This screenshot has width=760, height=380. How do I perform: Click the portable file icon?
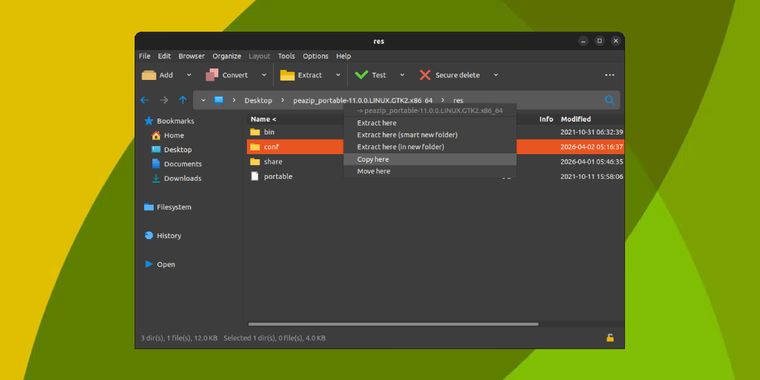click(x=254, y=176)
